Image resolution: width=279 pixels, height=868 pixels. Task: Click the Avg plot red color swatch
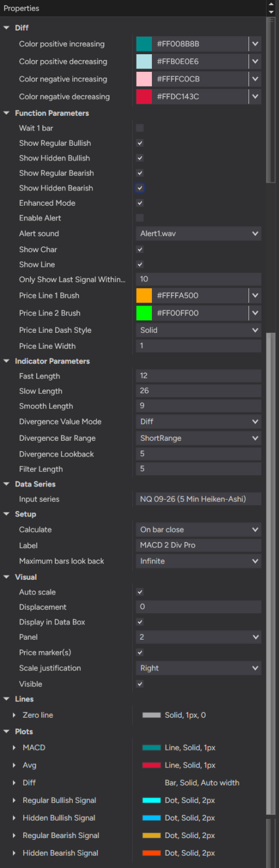[x=151, y=765]
